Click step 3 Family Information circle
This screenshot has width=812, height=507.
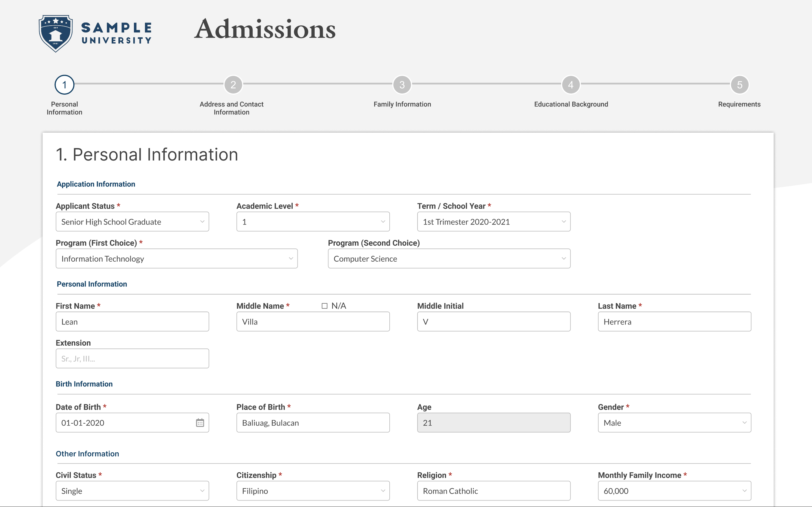coord(402,85)
